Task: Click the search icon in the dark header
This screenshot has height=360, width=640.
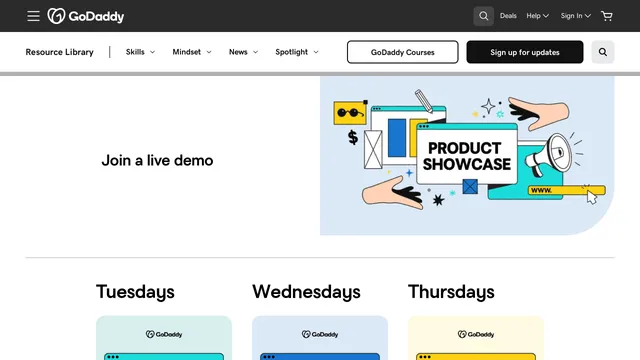Action: (483, 16)
